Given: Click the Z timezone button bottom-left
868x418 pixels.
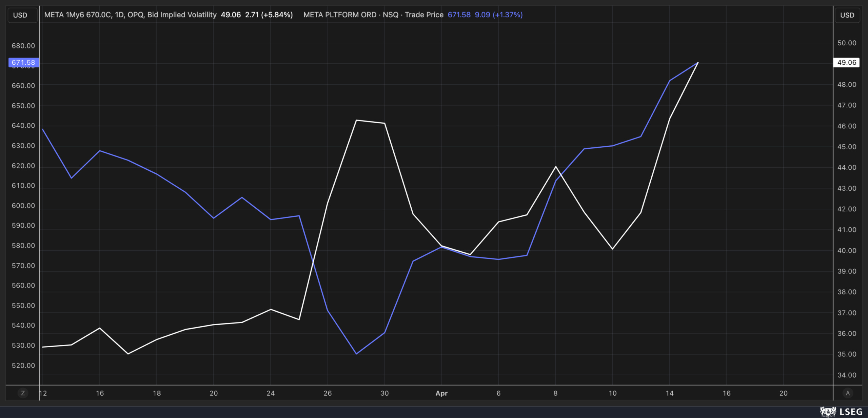Looking at the screenshot, I should click(23, 393).
